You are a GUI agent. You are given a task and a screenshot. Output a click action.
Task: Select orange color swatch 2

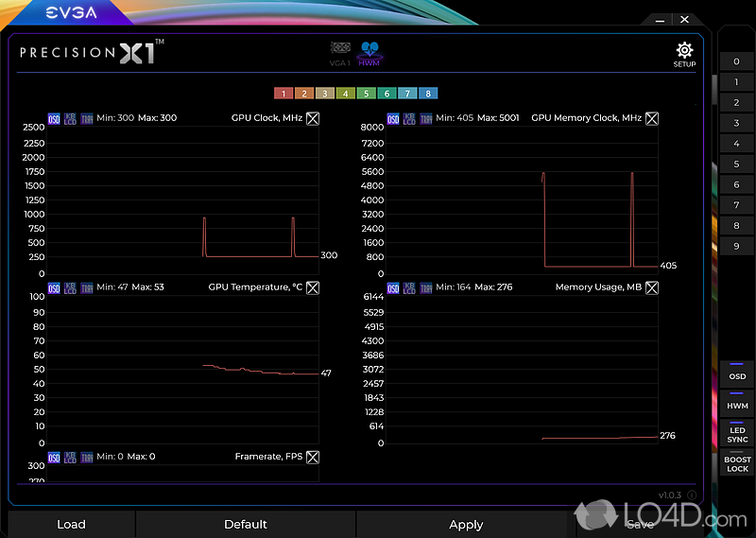pos(304,93)
